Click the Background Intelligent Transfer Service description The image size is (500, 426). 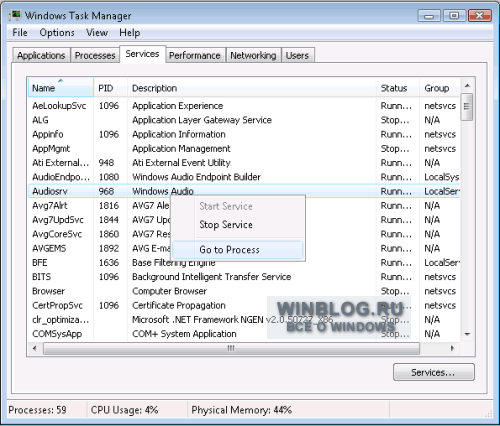tap(212, 277)
